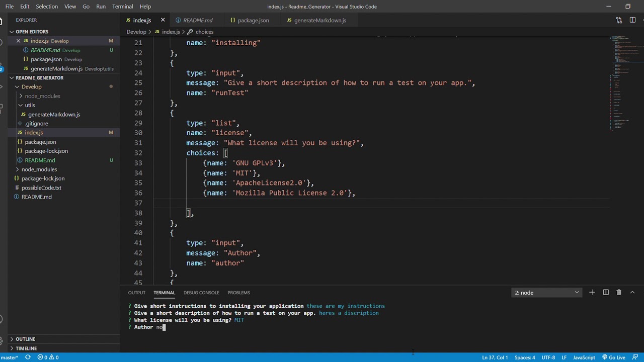Screen dimensions: 644x362
Task: Switch to the Debug Console tab
Action: click(x=201, y=293)
